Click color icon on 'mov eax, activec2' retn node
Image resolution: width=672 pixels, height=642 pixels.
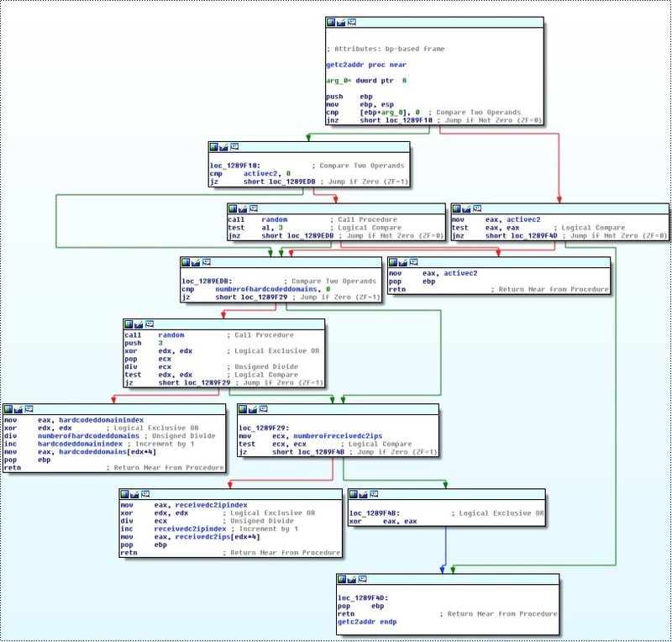coord(393,262)
